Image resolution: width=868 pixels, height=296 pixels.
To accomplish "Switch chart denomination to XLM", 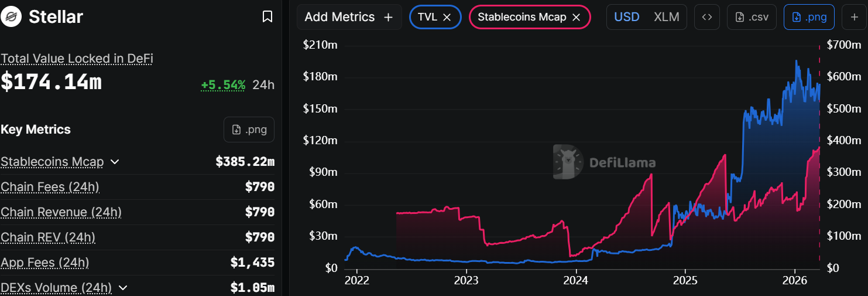I will point(666,17).
